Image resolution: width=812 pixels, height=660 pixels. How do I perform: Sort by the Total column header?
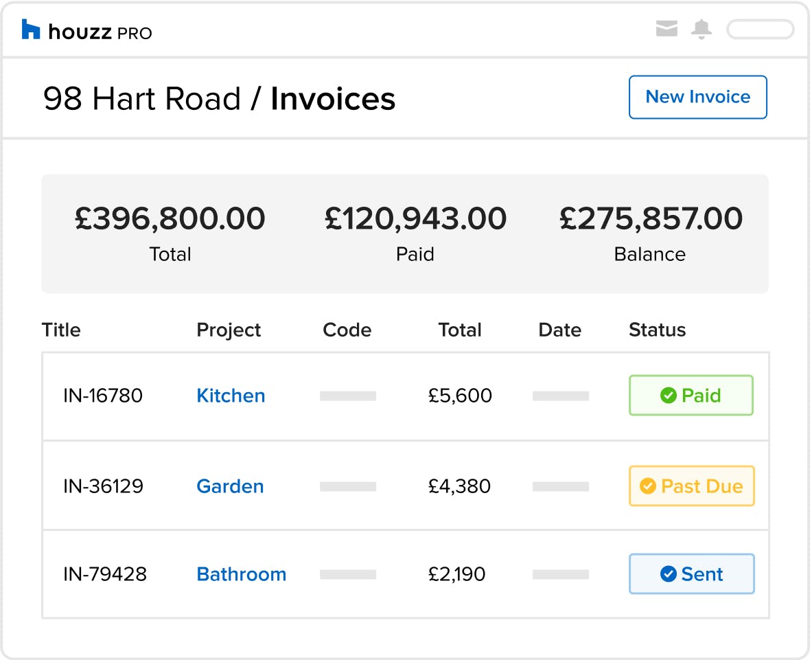pos(460,330)
